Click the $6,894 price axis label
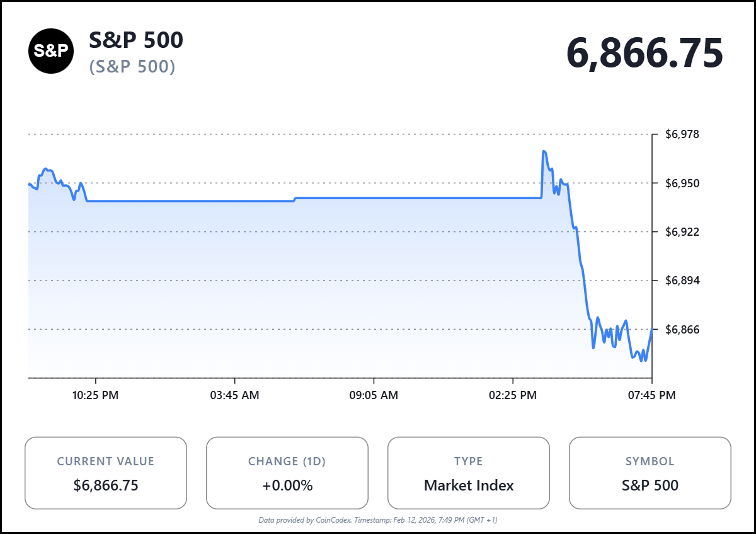The width and height of the screenshot is (756, 534). click(682, 281)
